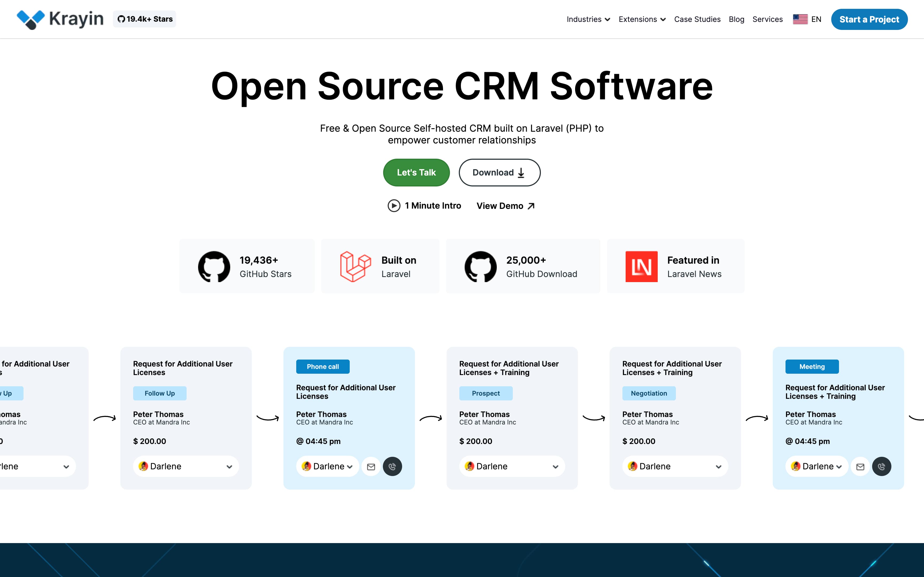Click the Krayin logo icon
The image size is (924, 577).
(30, 19)
